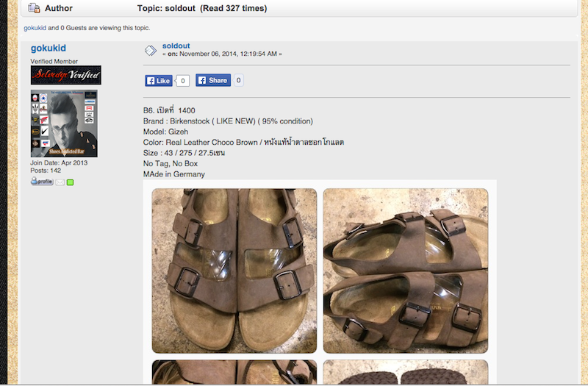Click the 'No Tag, No Box' text

pyautogui.click(x=171, y=163)
